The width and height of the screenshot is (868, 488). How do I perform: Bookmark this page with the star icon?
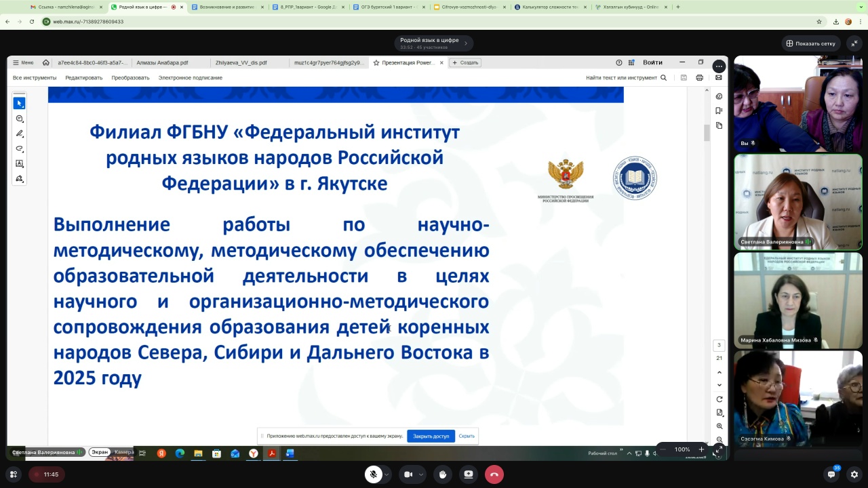click(819, 22)
